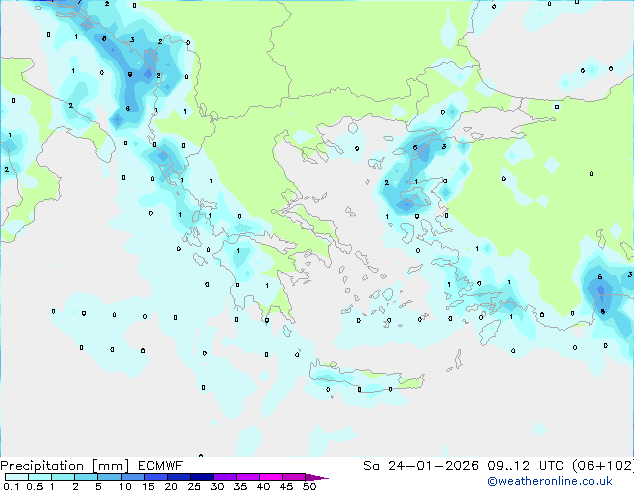Click the "ECMWF" model label
This screenshot has width=634, height=490.
click(161, 466)
